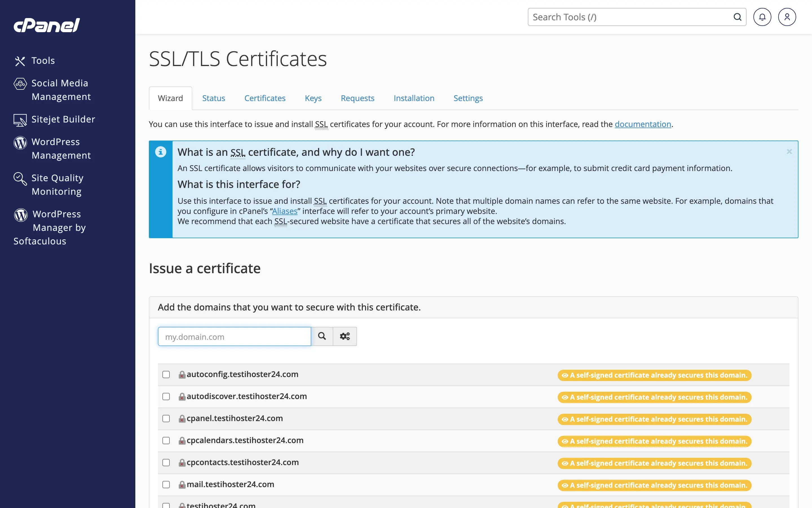The height and width of the screenshot is (508, 812).
Task: Open the notifications bell
Action: (x=762, y=17)
